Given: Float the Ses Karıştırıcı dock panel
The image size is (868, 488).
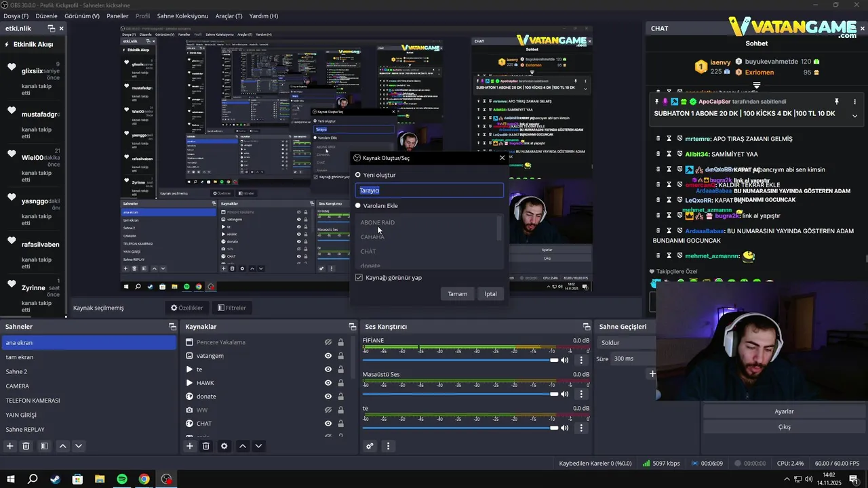Looking at the screenshot, I should tap(587, 327).
